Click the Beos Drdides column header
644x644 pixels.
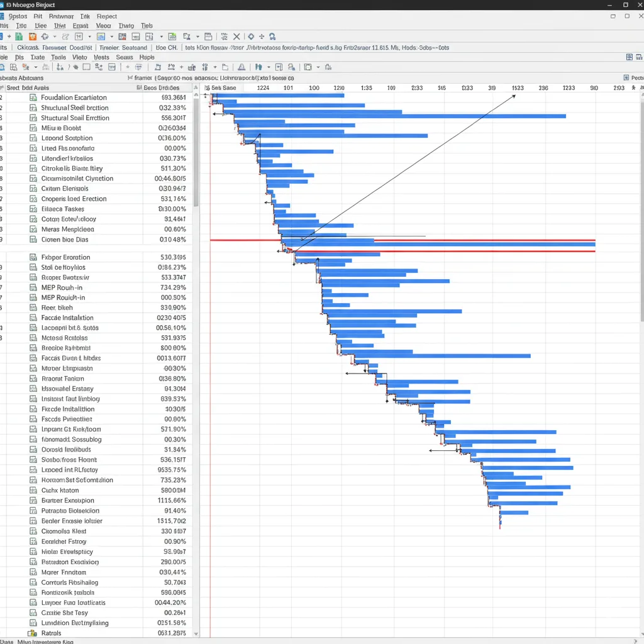point(162,88)
